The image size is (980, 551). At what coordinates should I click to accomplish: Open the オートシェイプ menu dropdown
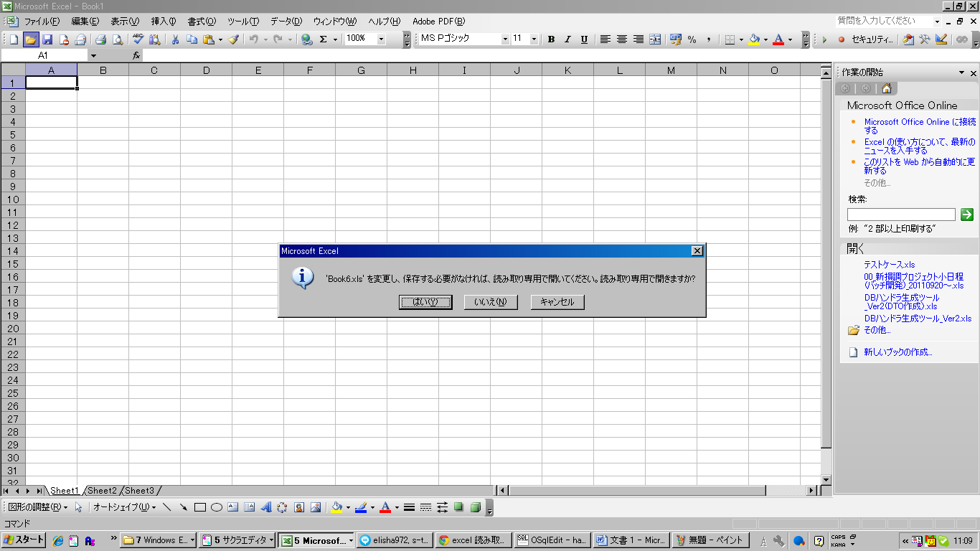124,507
